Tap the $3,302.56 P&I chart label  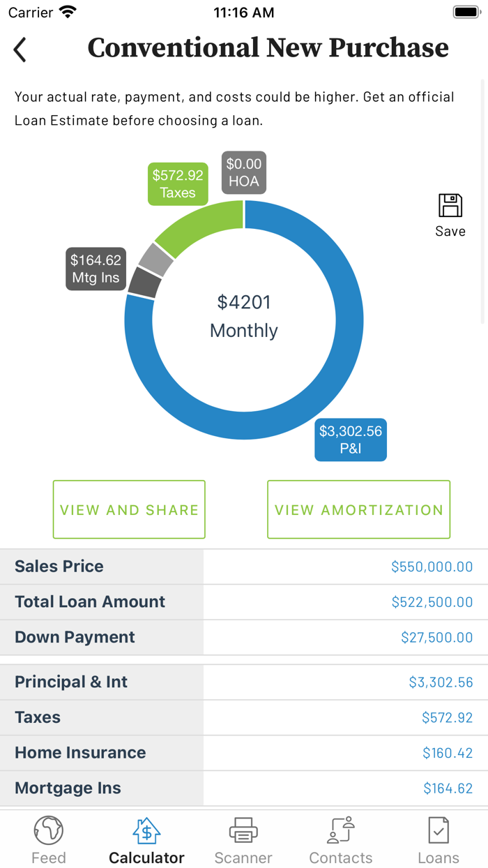[x=351, y=440]
